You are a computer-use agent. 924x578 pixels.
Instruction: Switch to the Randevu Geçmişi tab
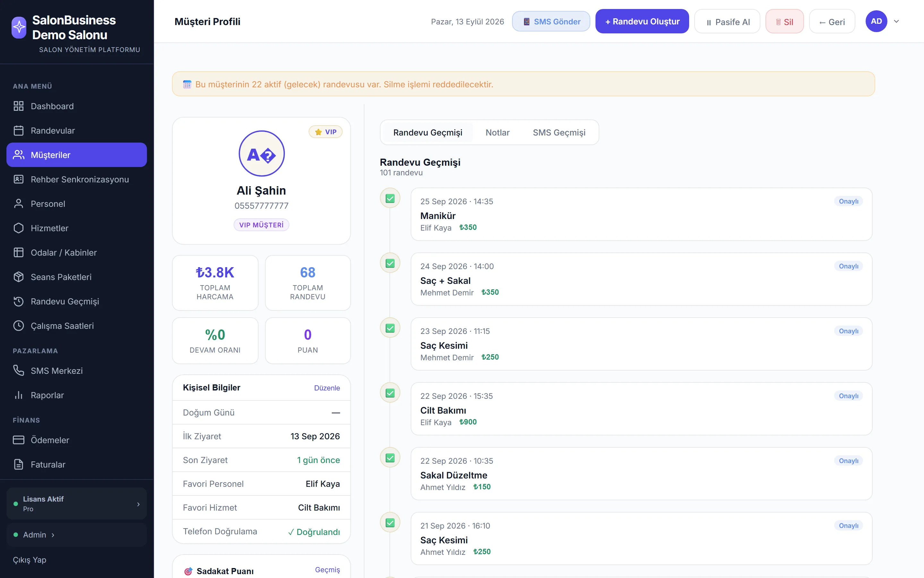428,133
